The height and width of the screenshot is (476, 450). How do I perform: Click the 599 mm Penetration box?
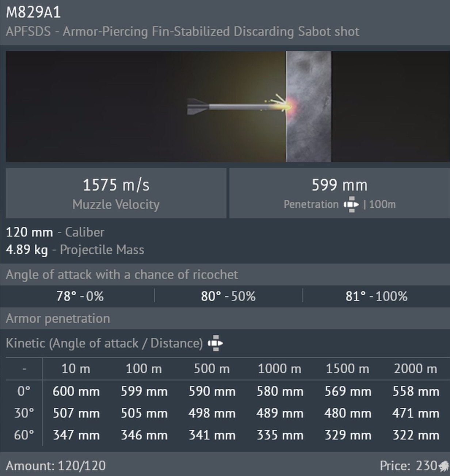coord(339,193)
